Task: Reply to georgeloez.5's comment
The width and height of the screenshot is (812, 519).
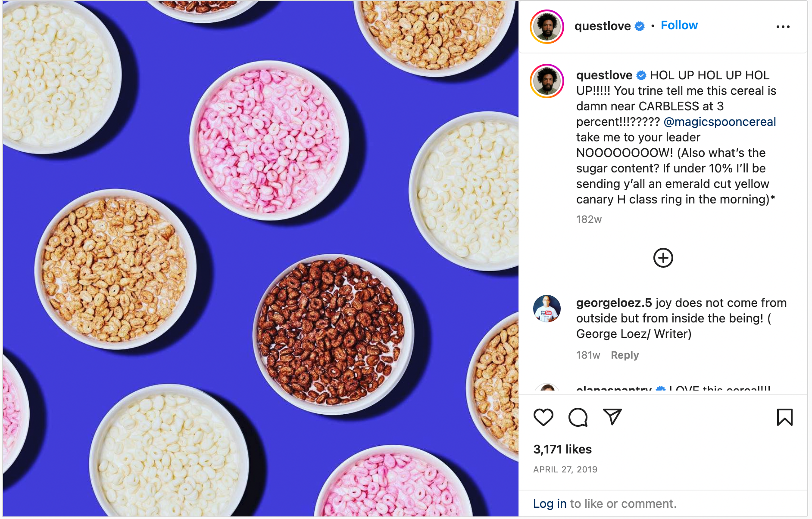Action: click(x=625, y=355)
